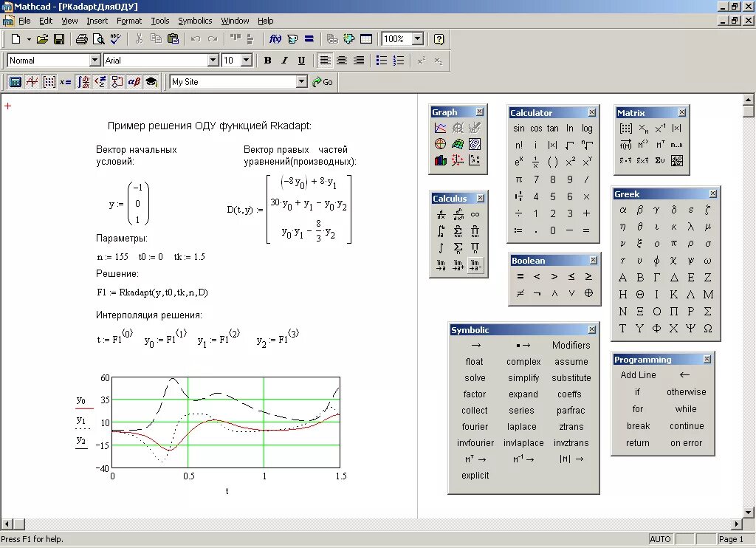Insert a polar plot from Graph palette

pos(440,144)
